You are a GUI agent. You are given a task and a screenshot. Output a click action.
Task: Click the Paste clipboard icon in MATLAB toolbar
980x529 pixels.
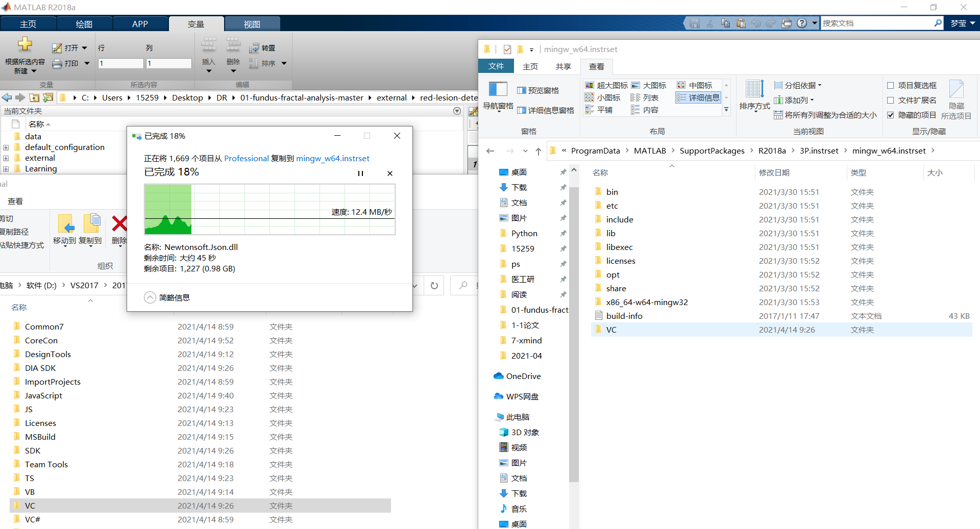741,23
